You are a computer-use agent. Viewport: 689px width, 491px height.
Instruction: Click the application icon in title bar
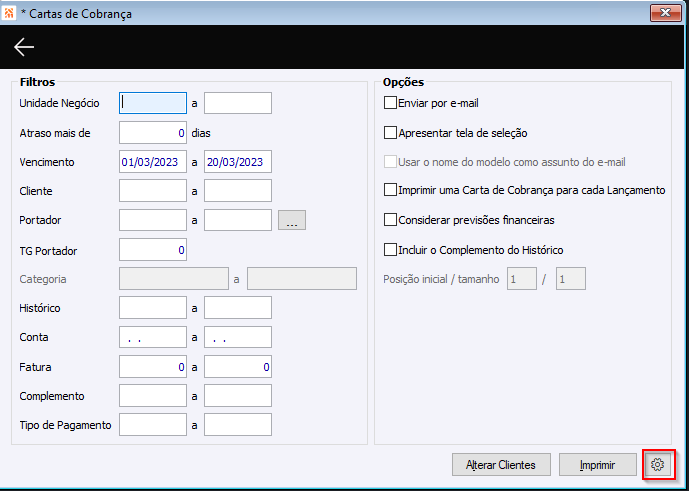click(x=8, y=13)
